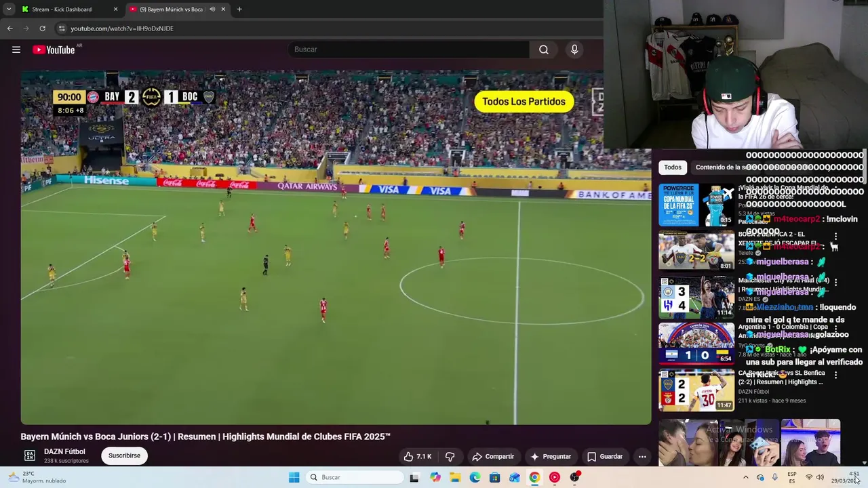The height and width of the screenshot is (488, 868).
Task: Open options menu for CA Boca vs SL Benfica video
Action: (x=835, y=375)
